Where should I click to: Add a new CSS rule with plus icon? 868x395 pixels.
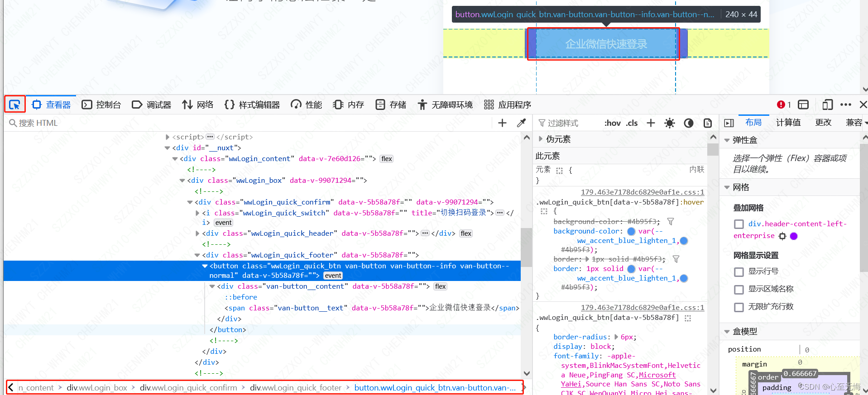tap(651, 123)
